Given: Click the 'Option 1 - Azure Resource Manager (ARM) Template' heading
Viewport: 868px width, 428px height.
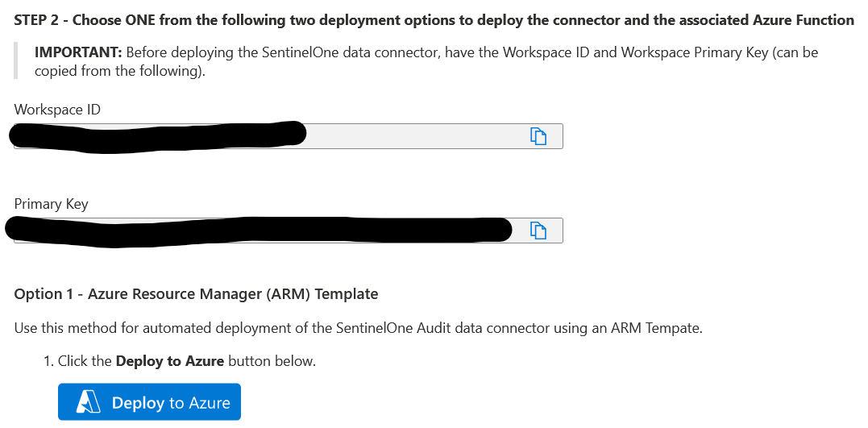Looking at the screenshot, I should click(196, 294).
